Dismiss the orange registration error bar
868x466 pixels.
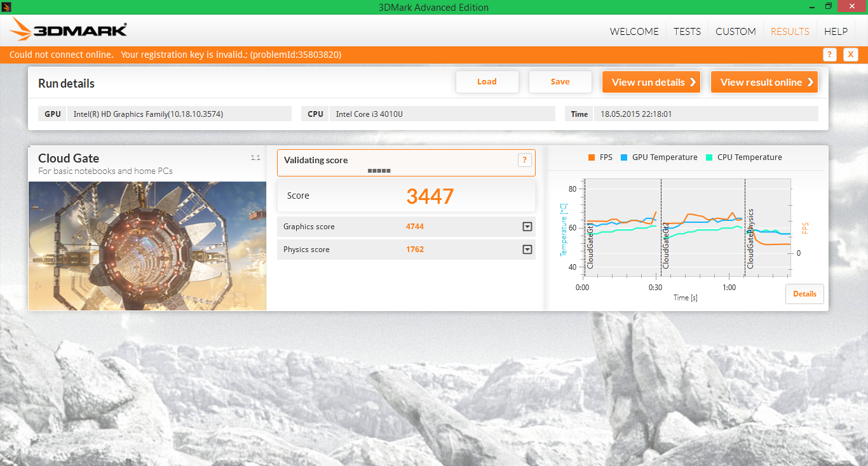click(x=851, y=55)
